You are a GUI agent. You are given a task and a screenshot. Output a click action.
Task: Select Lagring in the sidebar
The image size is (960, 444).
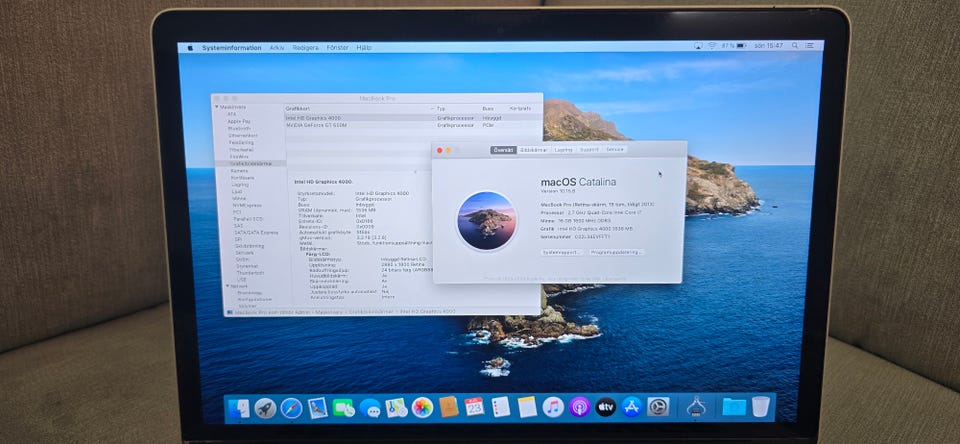click(240, 184)
